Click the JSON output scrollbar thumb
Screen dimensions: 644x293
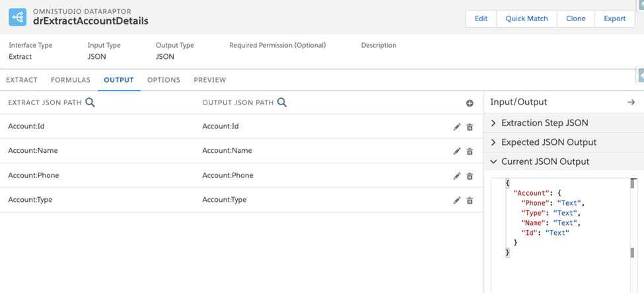(x=633, y=183)
